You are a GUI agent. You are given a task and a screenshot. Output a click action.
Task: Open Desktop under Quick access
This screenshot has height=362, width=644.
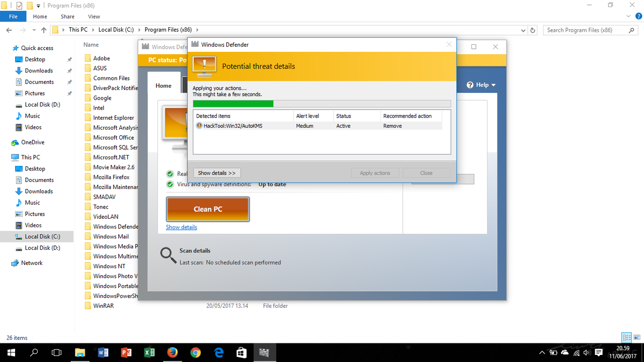point(35,59)
